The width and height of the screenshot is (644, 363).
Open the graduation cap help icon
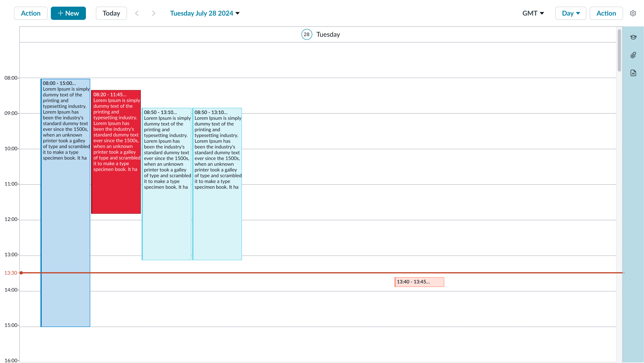[633, 37]
